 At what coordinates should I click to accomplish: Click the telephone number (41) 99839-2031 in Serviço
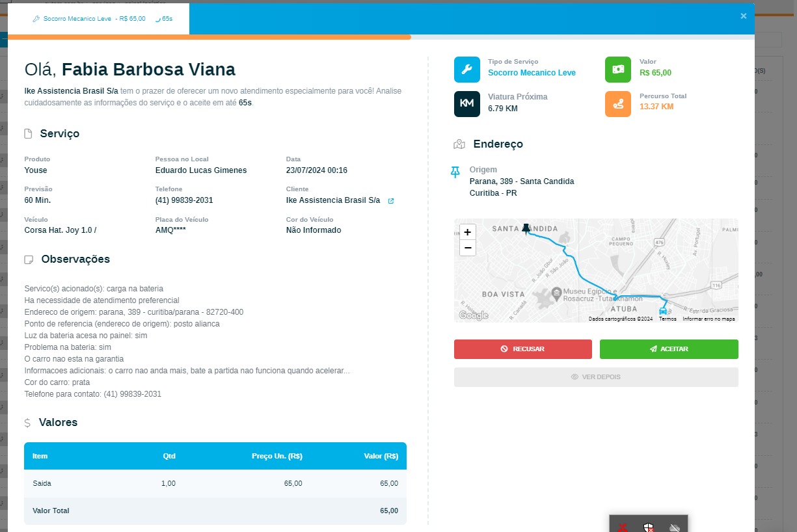pos(184,200)
